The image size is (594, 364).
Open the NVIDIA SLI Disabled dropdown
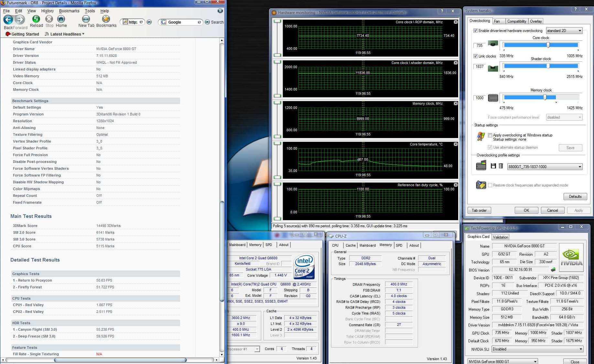[x=537, y=349]
